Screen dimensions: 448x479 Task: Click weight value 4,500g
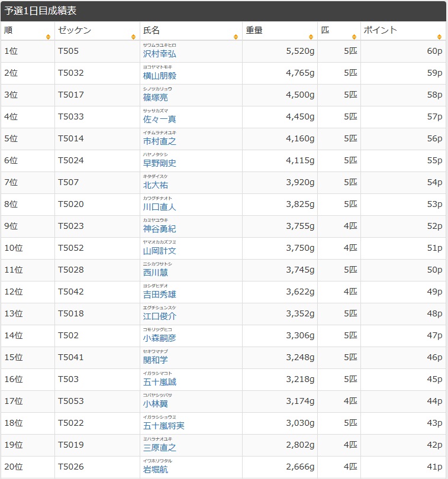pos(300,95)
